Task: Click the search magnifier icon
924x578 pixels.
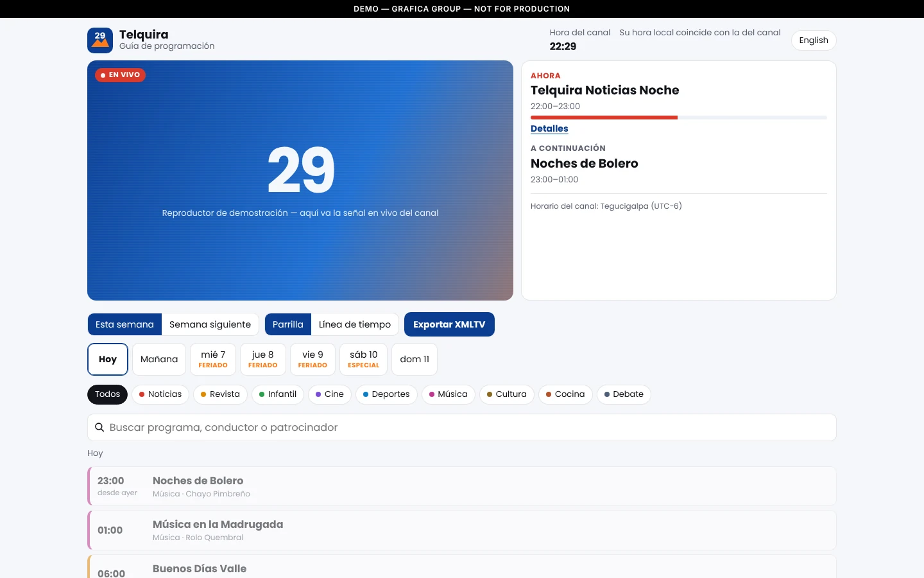Action: [x=99, y=428]
